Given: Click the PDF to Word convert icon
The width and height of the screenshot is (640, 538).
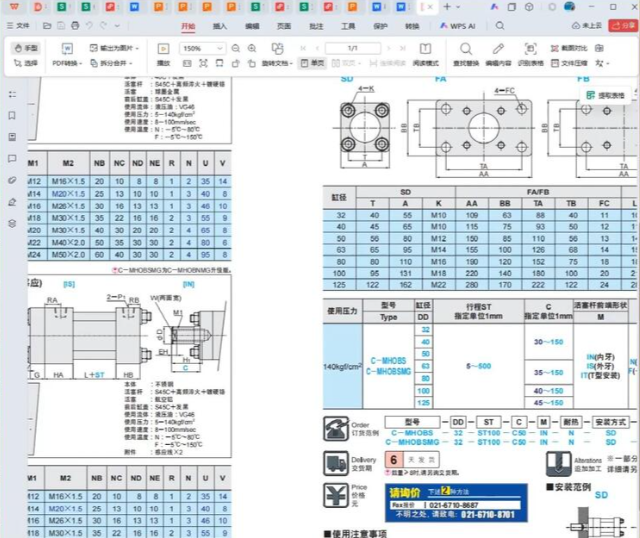Looking at the screenshot, I should (x=67, y=49).
